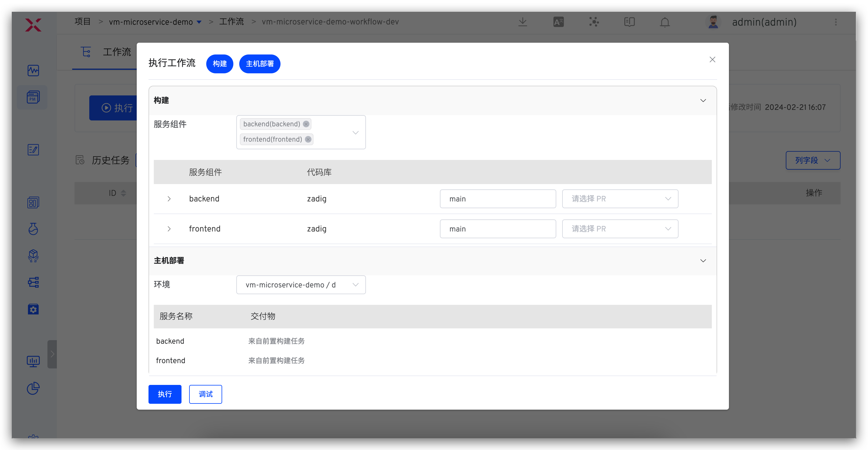Click the blue 执行 button in dialog

point(165,394)
